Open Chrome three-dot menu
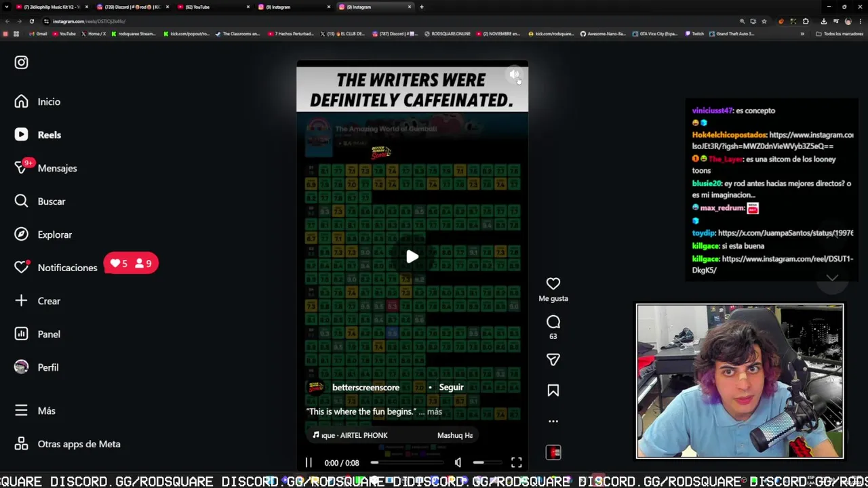Image resolution: width=868 pixels, height=488 pixels. point(861,21)
